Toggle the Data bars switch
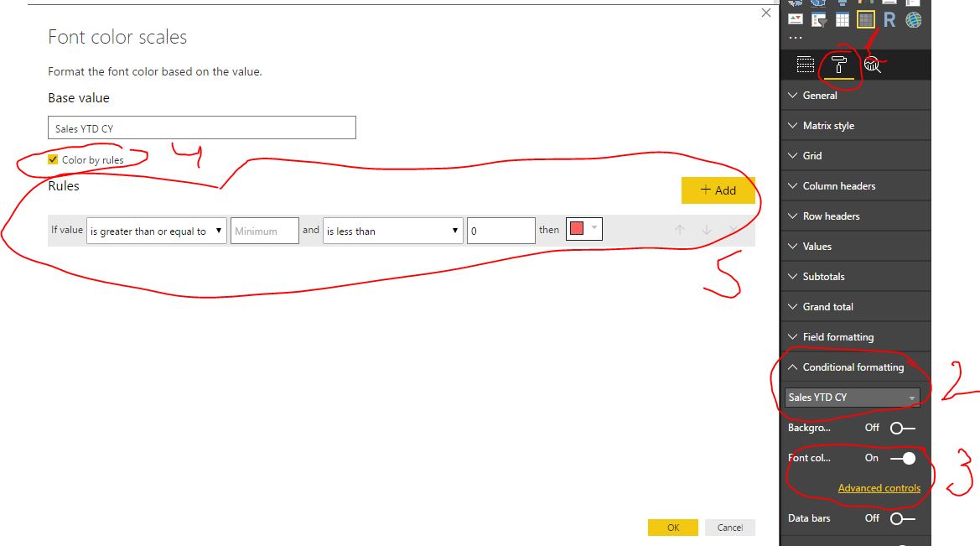This screenshot has width=980, height=546. [903, 518]
